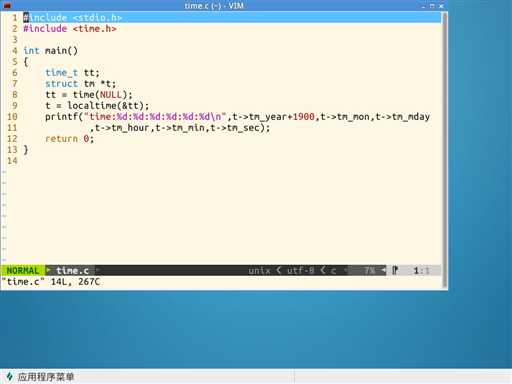Click on 'time_t tt;' line
This screenshot has height=384, width=512.
[72, 73]
